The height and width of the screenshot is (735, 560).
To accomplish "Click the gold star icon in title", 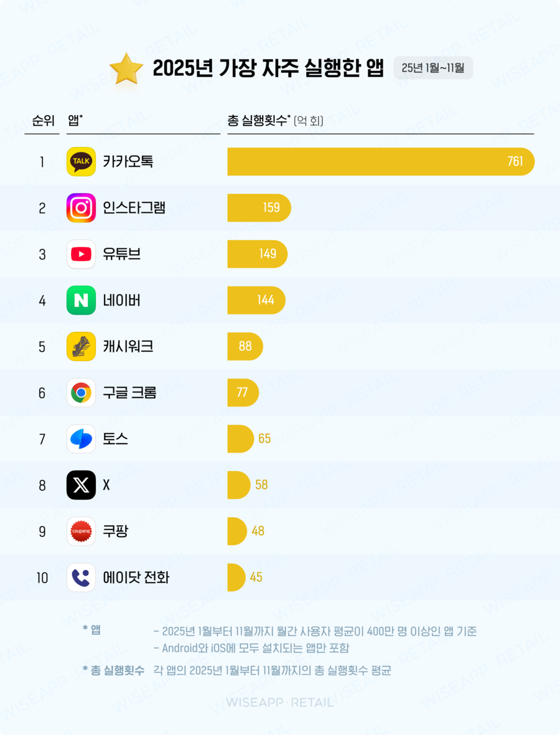I will pos(126,68).
